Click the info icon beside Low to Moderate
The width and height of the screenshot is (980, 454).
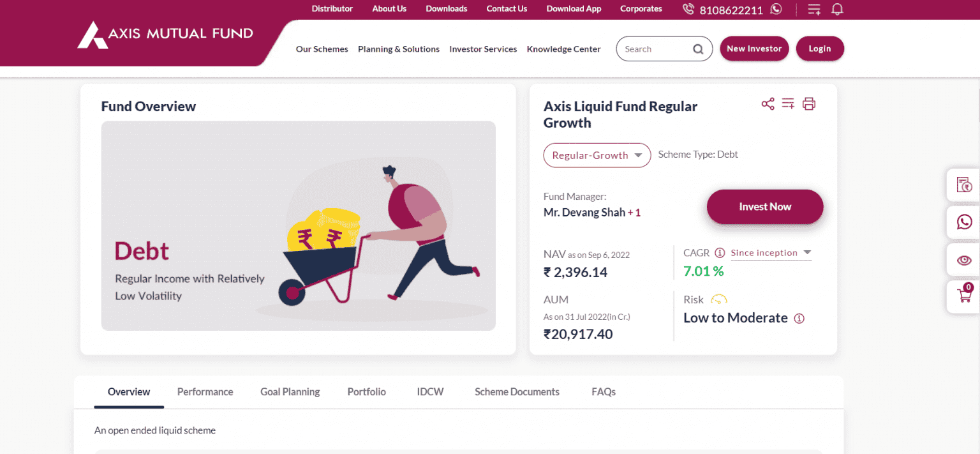pyautogui.click(x=799, y=318)
